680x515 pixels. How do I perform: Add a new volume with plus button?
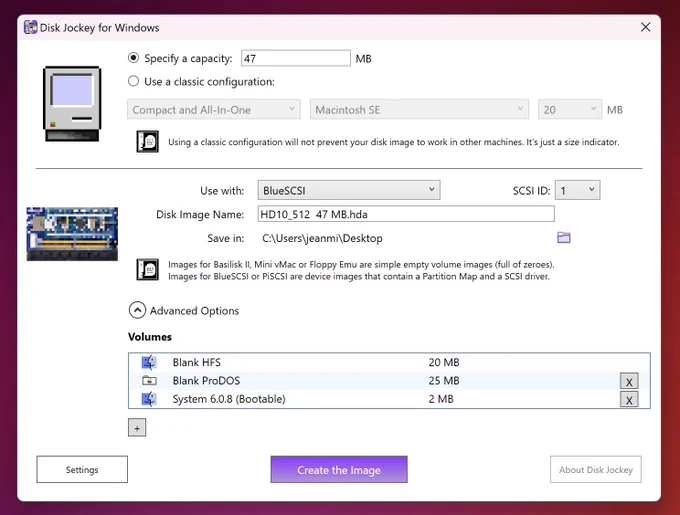click(137, 428)
